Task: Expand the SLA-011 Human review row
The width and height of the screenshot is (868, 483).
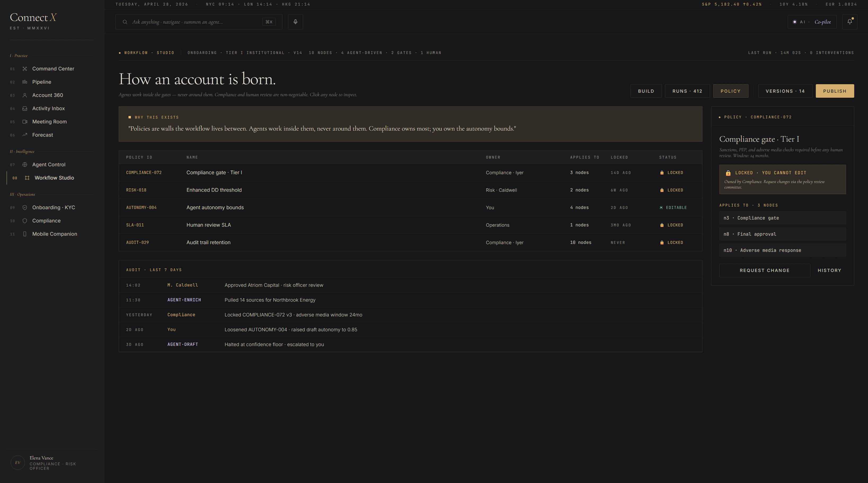Action: [x=410, y=225]
